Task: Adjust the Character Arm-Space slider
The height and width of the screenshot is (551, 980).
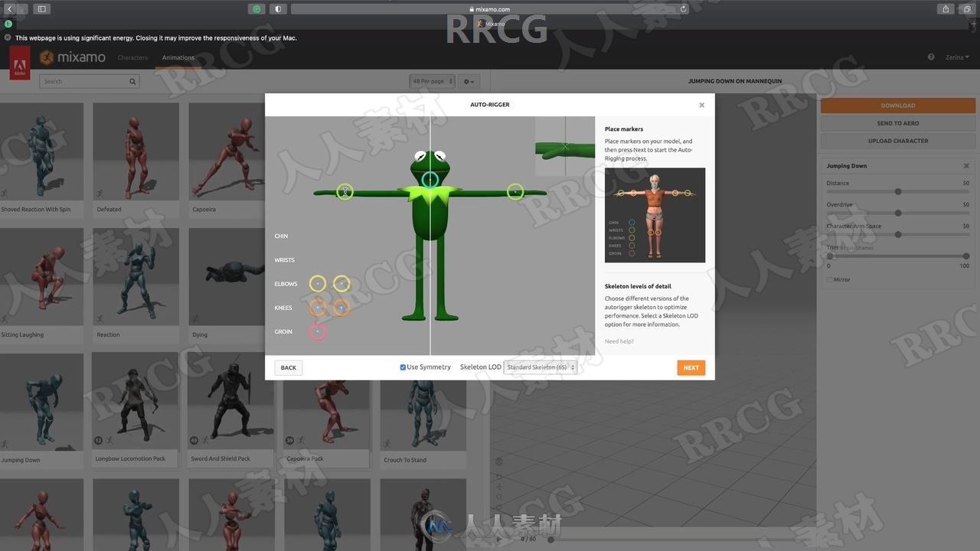Action: [x=898, y=234]
